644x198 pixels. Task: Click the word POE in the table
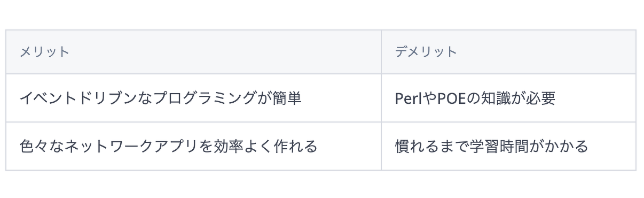click(452, 98)
